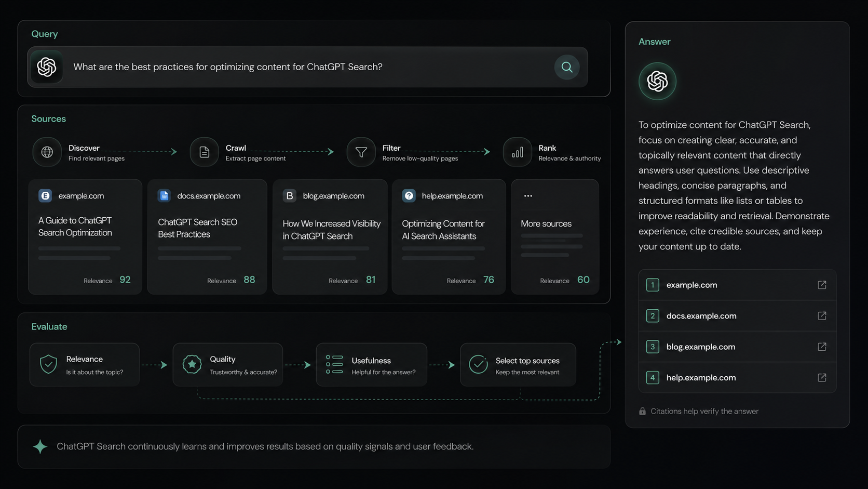Image resolution: width=868 pixels, height=489 pixels.
Task: Click the Select top sources checkmark icon
Action: pyautogui.click(x=478, y=364)
